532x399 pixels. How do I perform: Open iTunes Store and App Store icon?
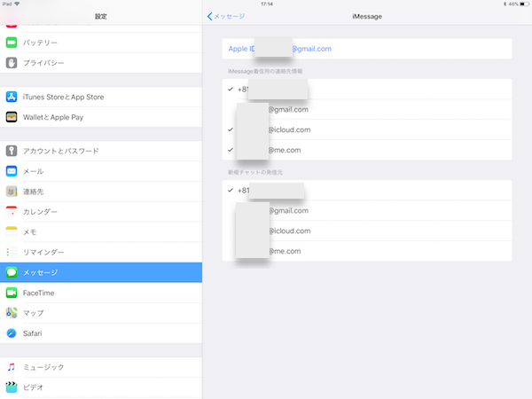(x=12, y=97)
